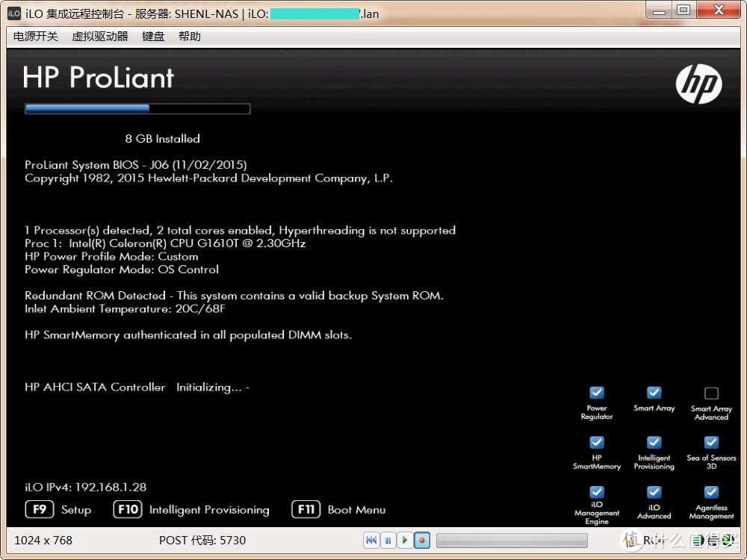747x560 pixels.
Task: Click the Power Regulator checkbox
Action: click(596, 393)
